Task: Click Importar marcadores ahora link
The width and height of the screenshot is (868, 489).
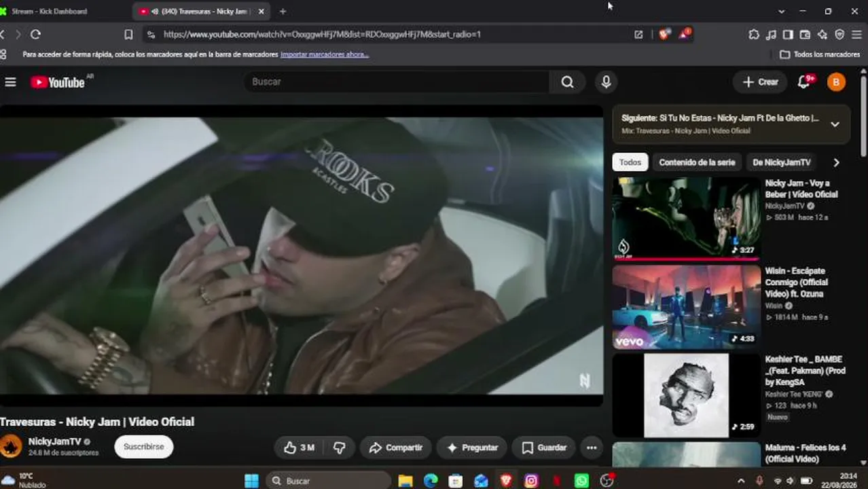Action: (325, 54)
